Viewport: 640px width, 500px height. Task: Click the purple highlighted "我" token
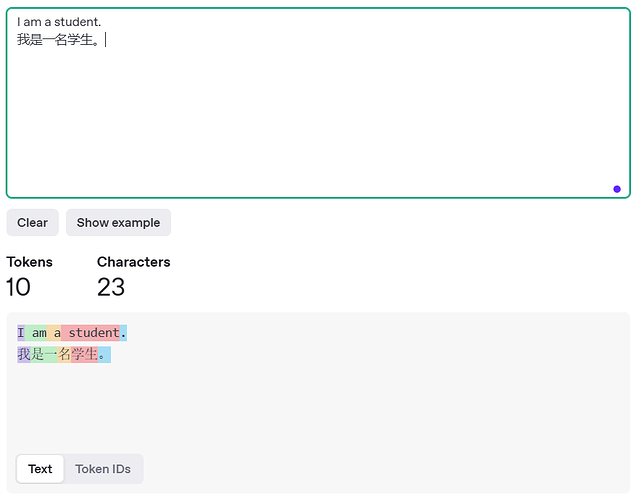[24, 354]
